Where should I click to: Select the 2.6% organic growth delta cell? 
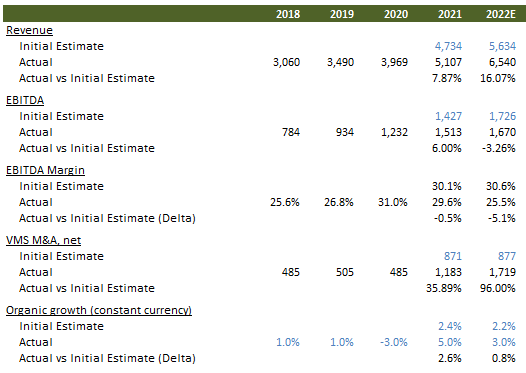pyautogui.click(x=450, y=358)
